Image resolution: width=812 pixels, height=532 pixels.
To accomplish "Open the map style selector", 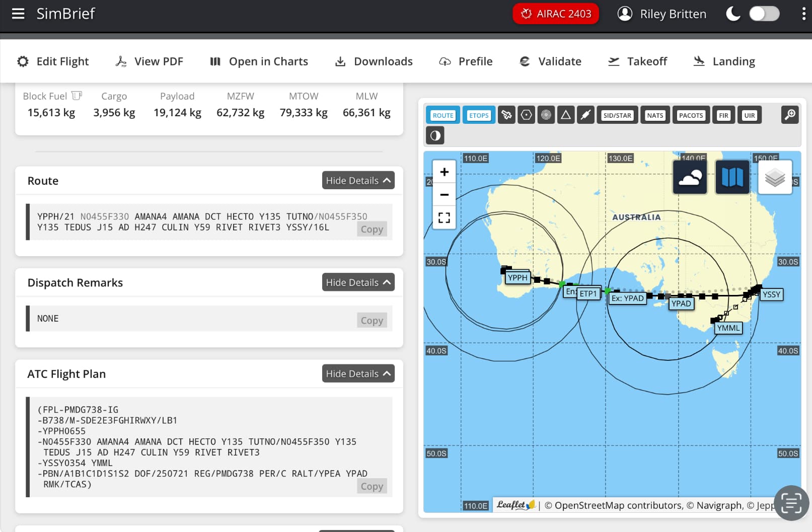I will pyautogui.click(x=732, y=177).
